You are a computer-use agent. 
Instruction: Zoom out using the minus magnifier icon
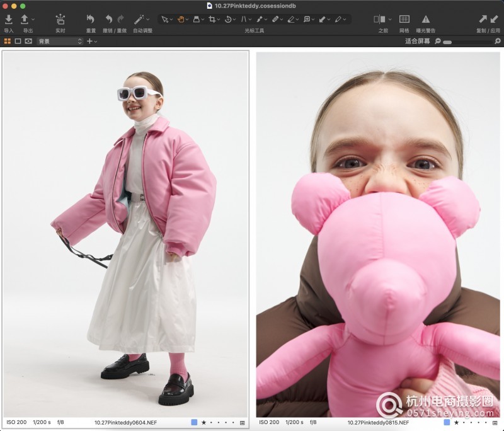point(437,41)
